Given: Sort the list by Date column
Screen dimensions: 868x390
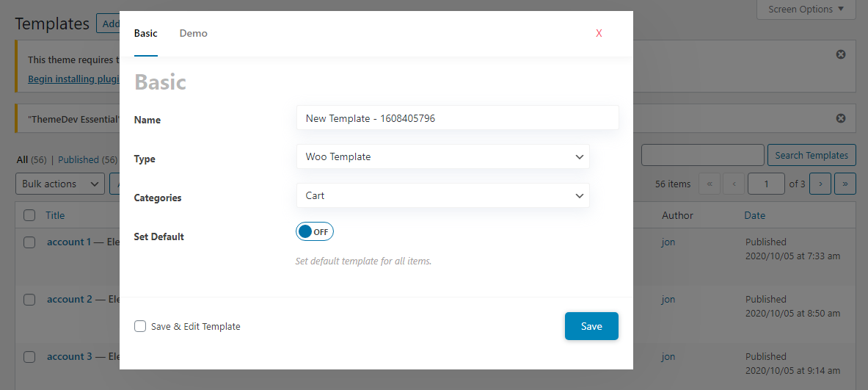Looking at the screenshot, I should (x=754, y=215).
